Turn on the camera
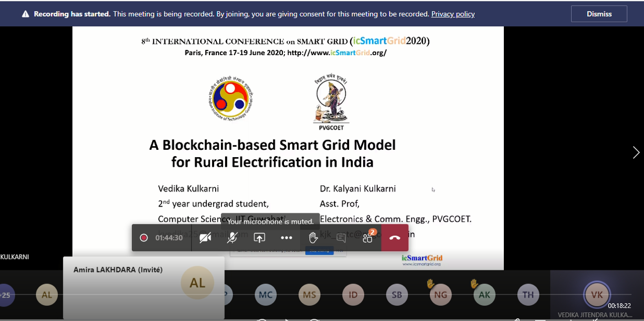Viewport: 644px width, 321px height. (x=205, y=238)
